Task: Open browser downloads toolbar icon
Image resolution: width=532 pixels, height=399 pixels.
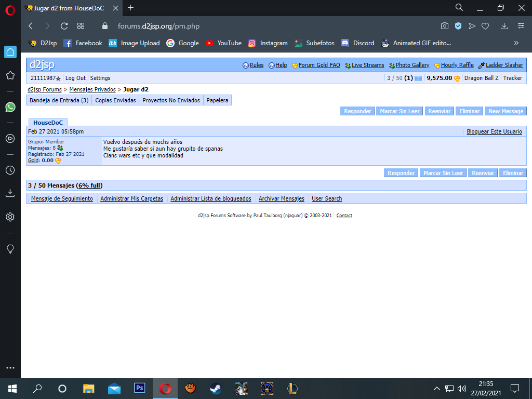Action: (x=504, y=26)
